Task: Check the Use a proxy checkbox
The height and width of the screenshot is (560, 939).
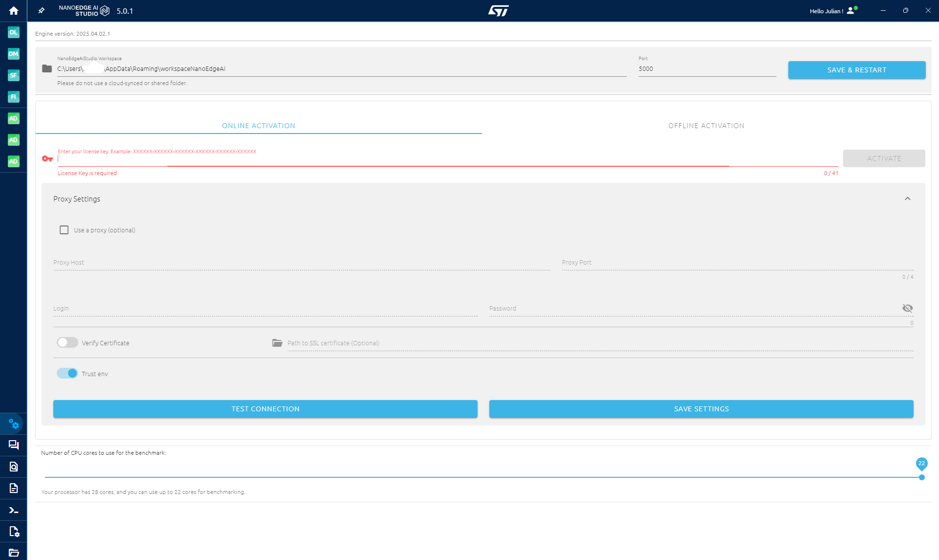Action: [64, 229]
